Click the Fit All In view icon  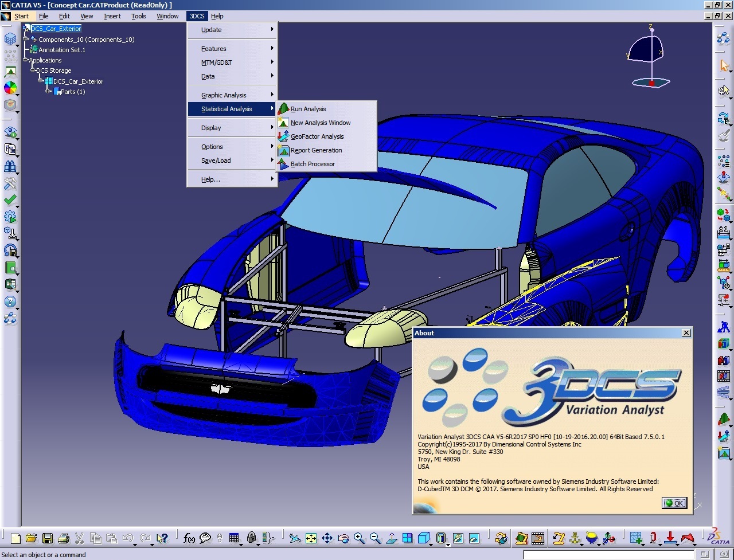[311, 538]
